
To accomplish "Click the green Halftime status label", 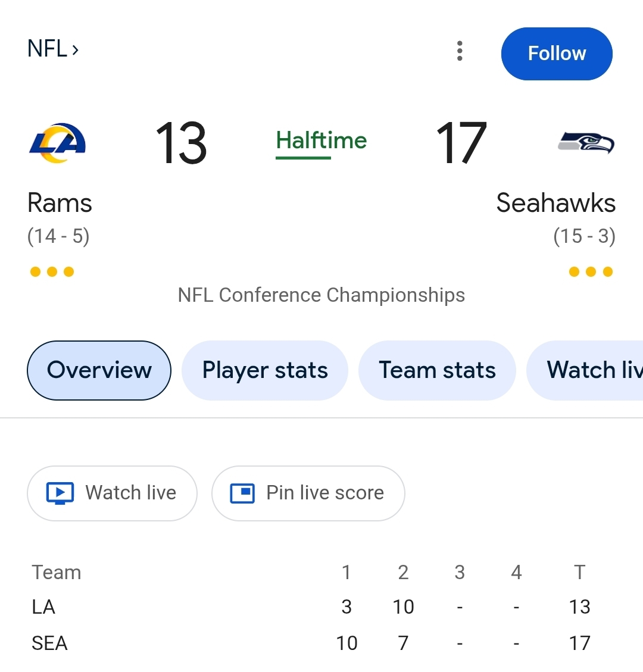I will coord(321,141).
